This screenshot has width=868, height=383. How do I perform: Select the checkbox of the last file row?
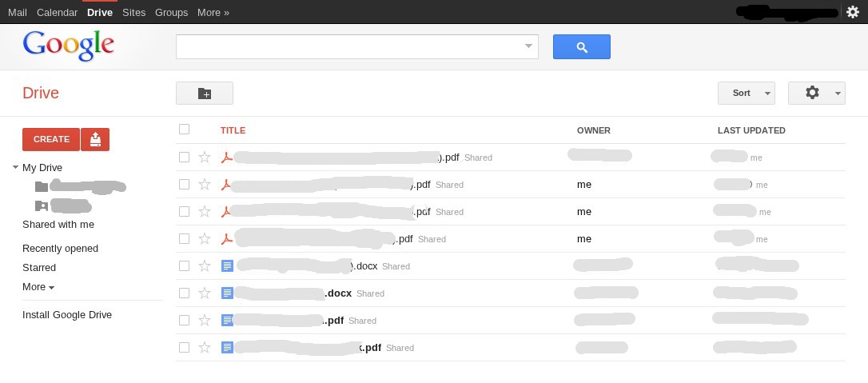(185, 348)
